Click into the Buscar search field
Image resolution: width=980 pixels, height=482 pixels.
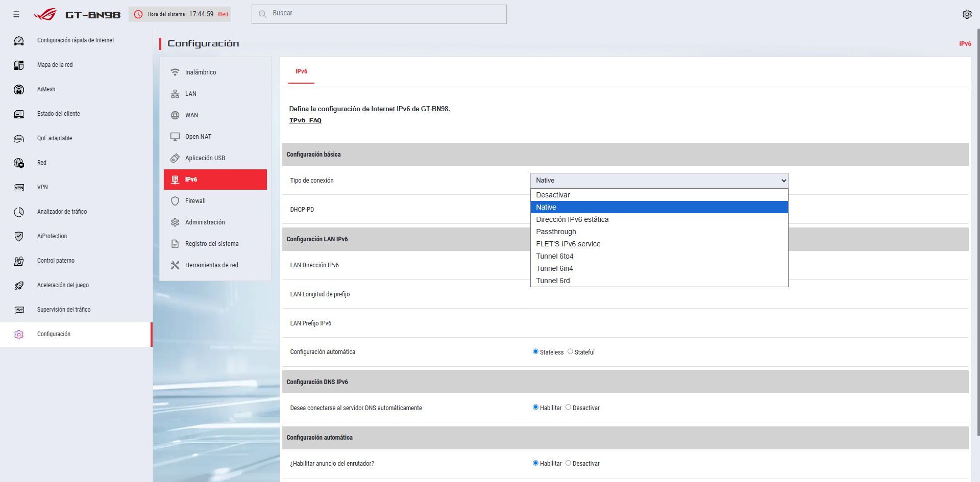click(379, 14)
